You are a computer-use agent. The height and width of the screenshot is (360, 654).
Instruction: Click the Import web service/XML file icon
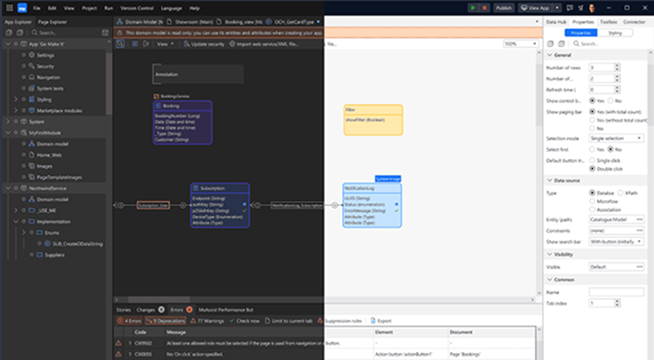(232, 44)
